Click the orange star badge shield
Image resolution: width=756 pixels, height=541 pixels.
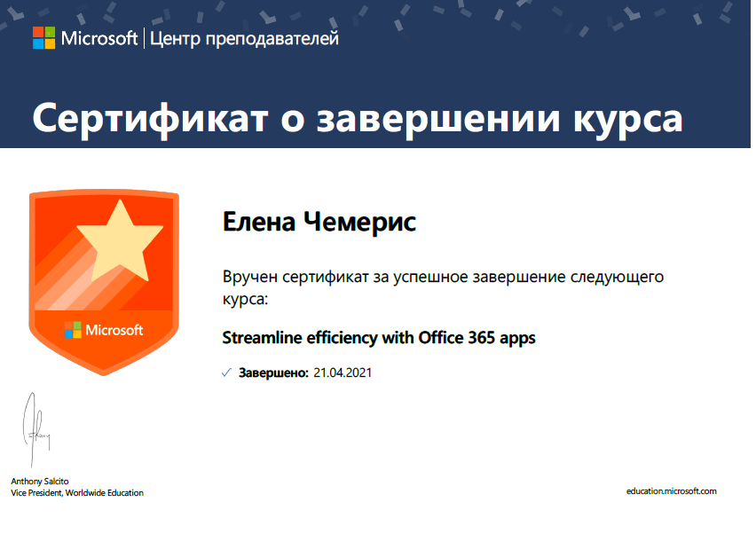coord(104,282)
